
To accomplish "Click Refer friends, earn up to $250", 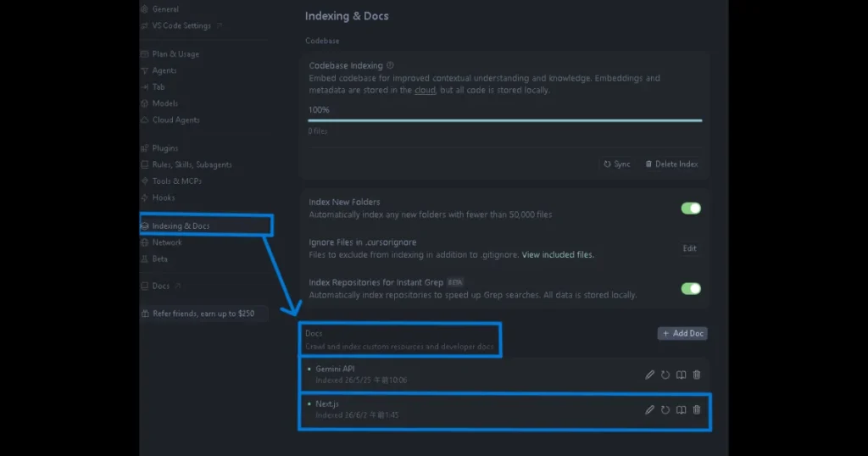I will [x=203, y=314].
